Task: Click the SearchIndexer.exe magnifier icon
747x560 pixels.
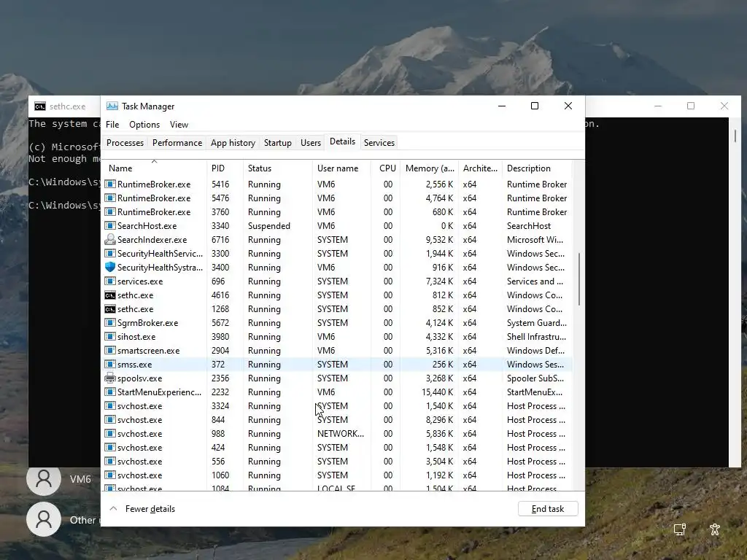Action: pyautogui.click(x=110, y=239)
